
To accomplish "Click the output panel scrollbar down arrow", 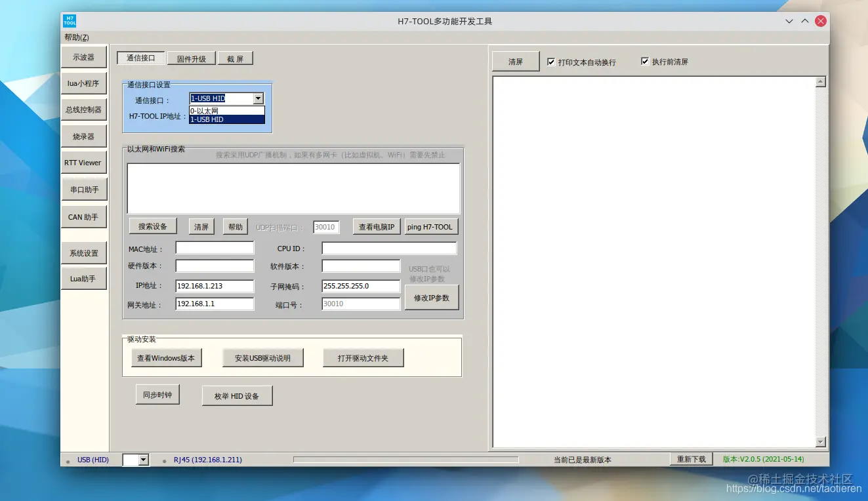I will tap(820, 443).
